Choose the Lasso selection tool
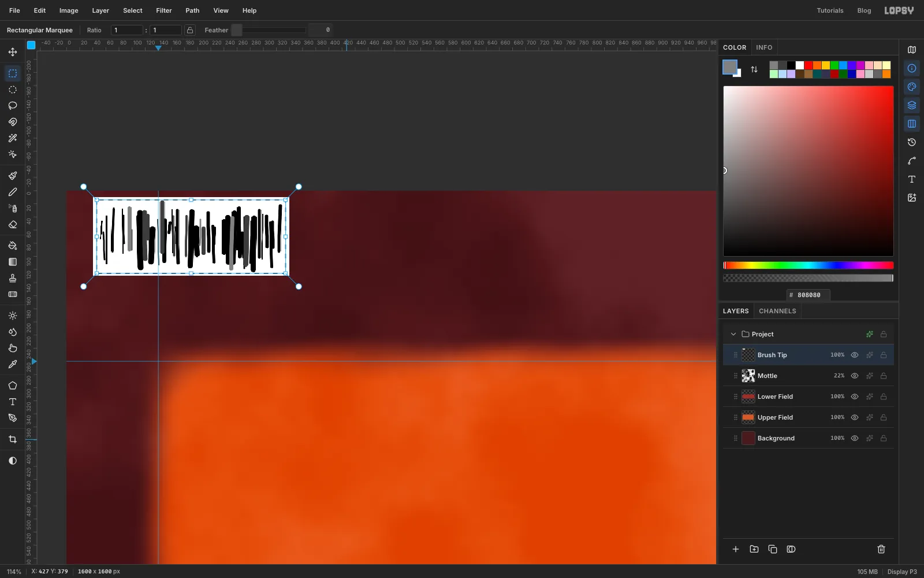Screen dimensions: 924x578 [x=13, y=106]
